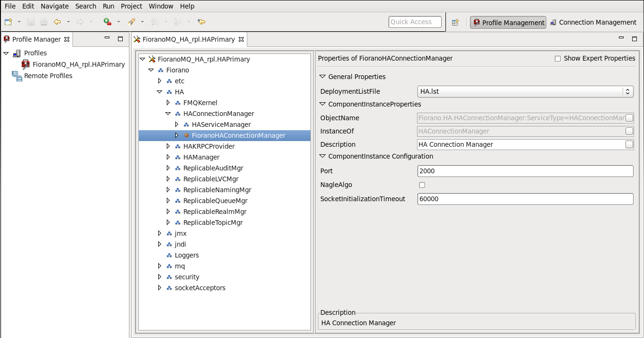Expand the FMQKernel tree node
This screenshot has height=338, width=644.
(168, 103)
